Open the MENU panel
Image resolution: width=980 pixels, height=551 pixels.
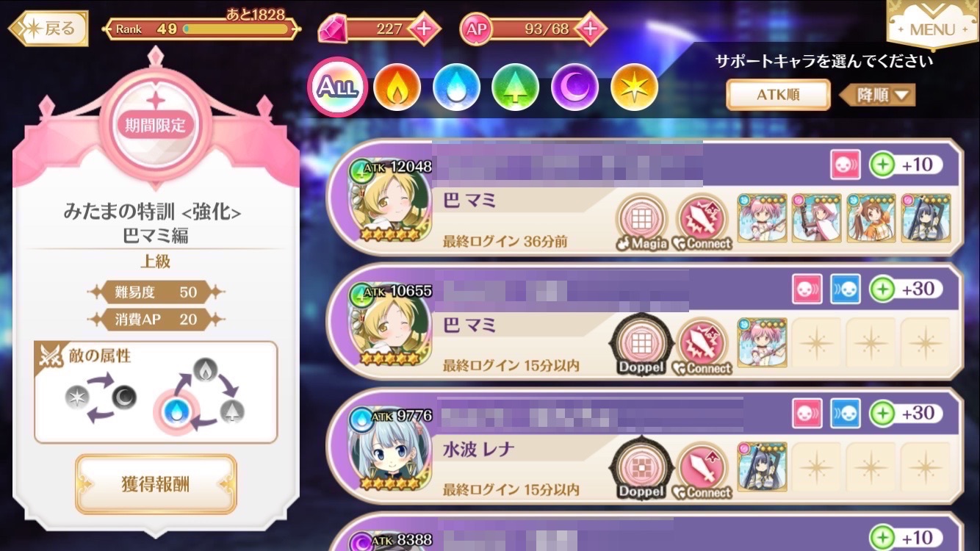coord(932,26)
